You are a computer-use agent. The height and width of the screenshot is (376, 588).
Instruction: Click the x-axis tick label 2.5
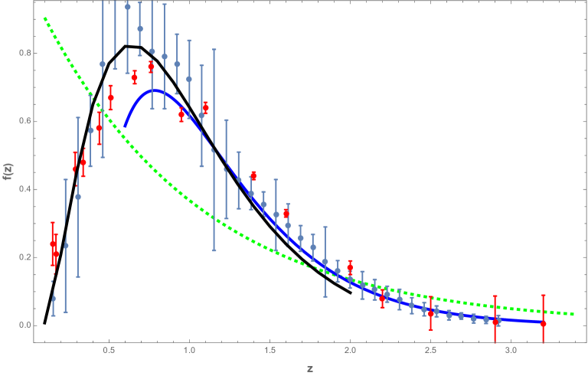430,351
